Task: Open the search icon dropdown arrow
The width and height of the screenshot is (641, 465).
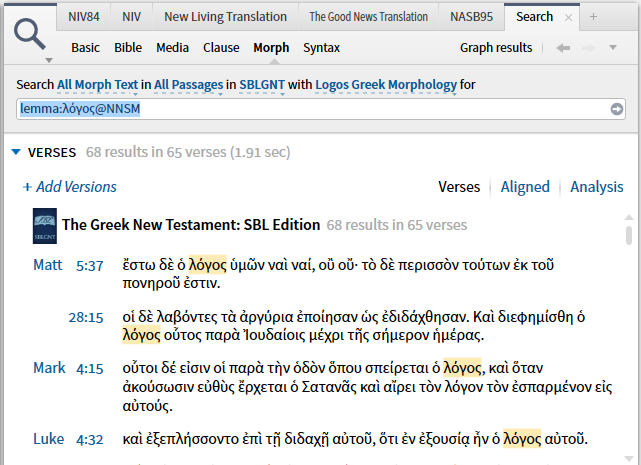Action: (x=49, y=61)
